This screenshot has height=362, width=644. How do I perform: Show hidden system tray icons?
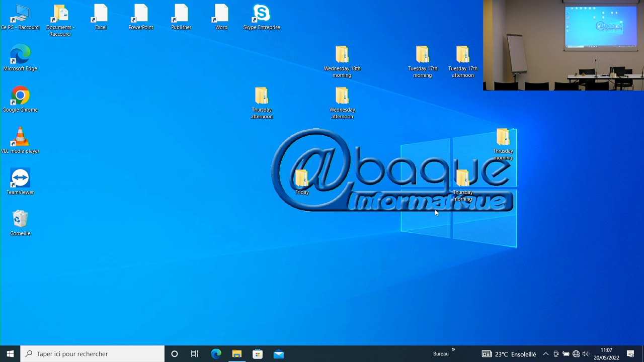click(545, 354)
